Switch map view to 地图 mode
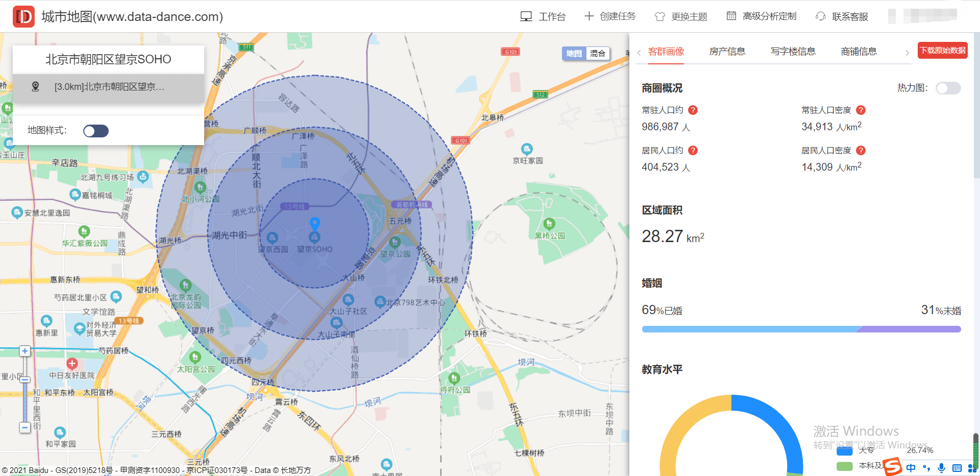The width and height of the screenshot is (980, 476). pos(574,53)
